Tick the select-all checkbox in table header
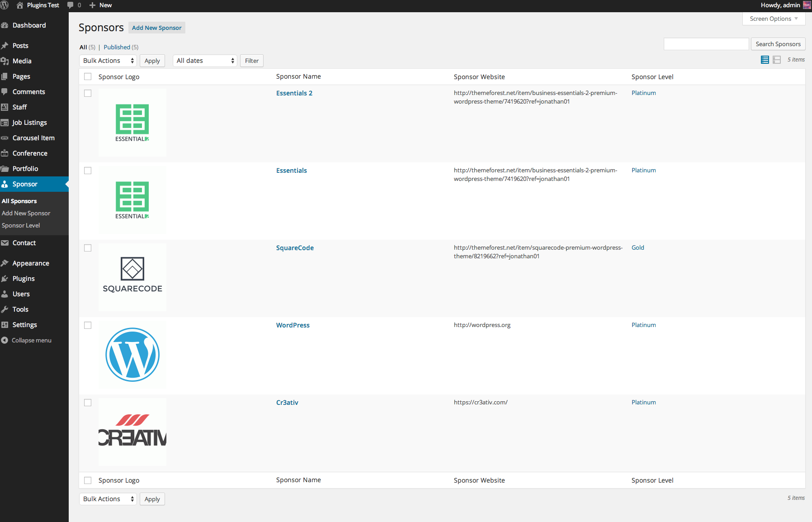 (88, 77)
